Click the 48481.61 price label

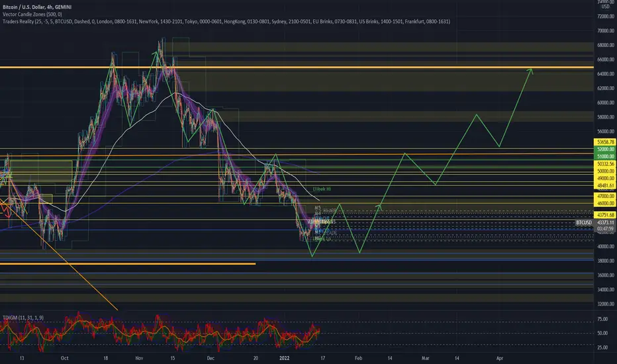click(605, 185)
